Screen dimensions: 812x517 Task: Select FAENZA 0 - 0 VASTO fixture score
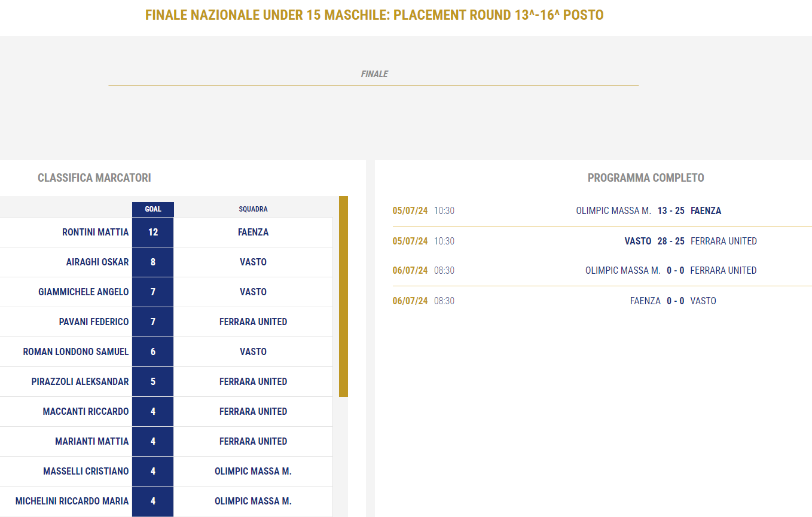(676, 301)
